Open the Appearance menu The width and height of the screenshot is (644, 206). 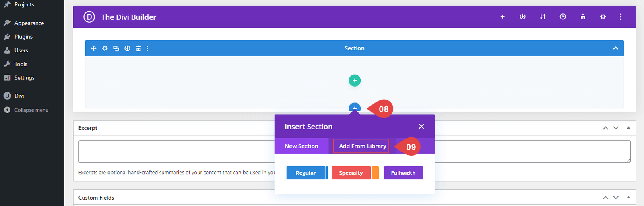[x=29, y=23]
